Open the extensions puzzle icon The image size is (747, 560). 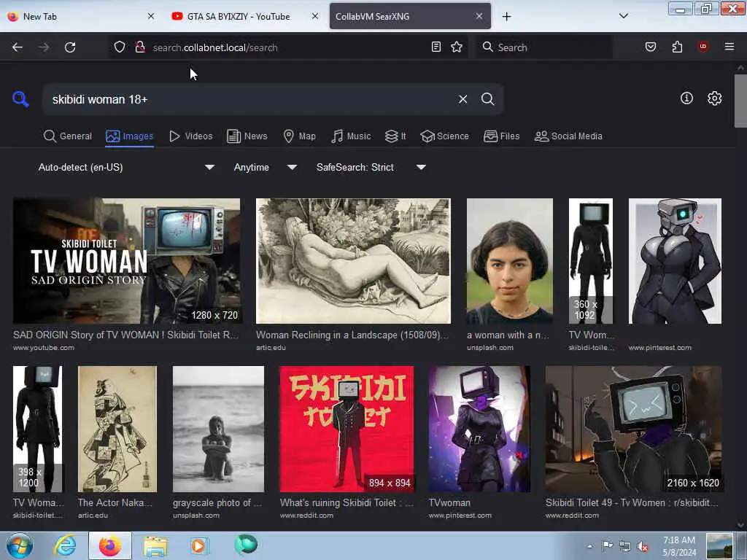pos(677,47)
